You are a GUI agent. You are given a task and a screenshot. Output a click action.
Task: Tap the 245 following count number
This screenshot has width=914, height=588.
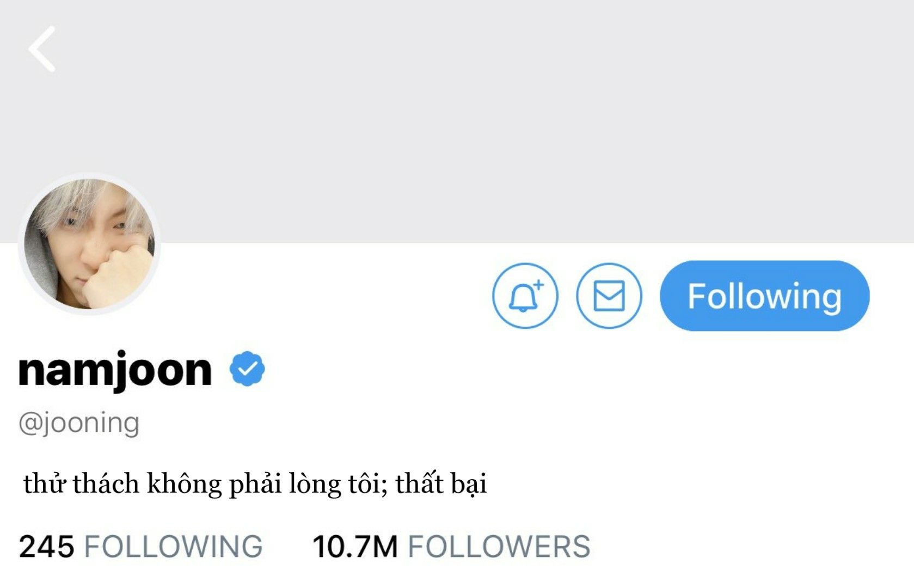point(46,547)
